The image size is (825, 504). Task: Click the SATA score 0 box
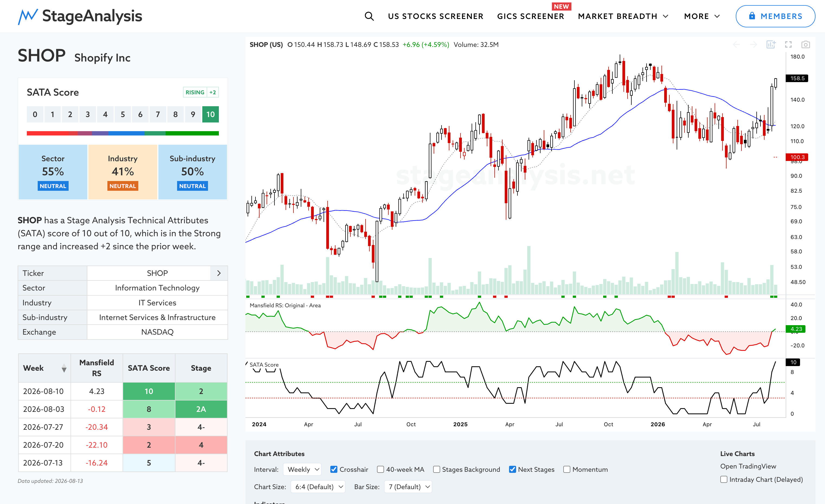click(35, 114)
